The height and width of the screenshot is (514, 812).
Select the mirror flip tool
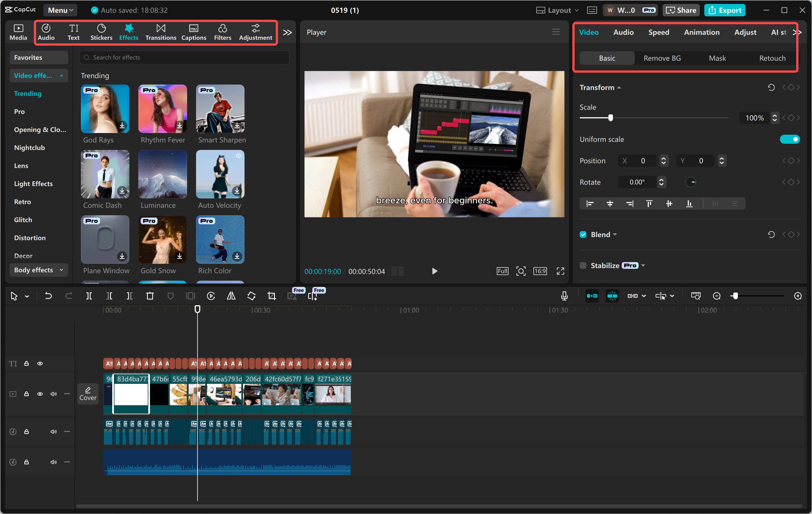tap(231, 296)
